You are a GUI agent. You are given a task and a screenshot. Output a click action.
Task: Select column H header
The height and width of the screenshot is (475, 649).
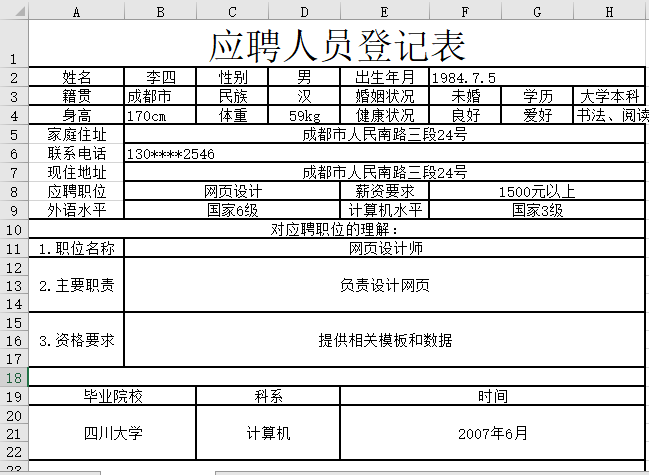tap(609, 11)
